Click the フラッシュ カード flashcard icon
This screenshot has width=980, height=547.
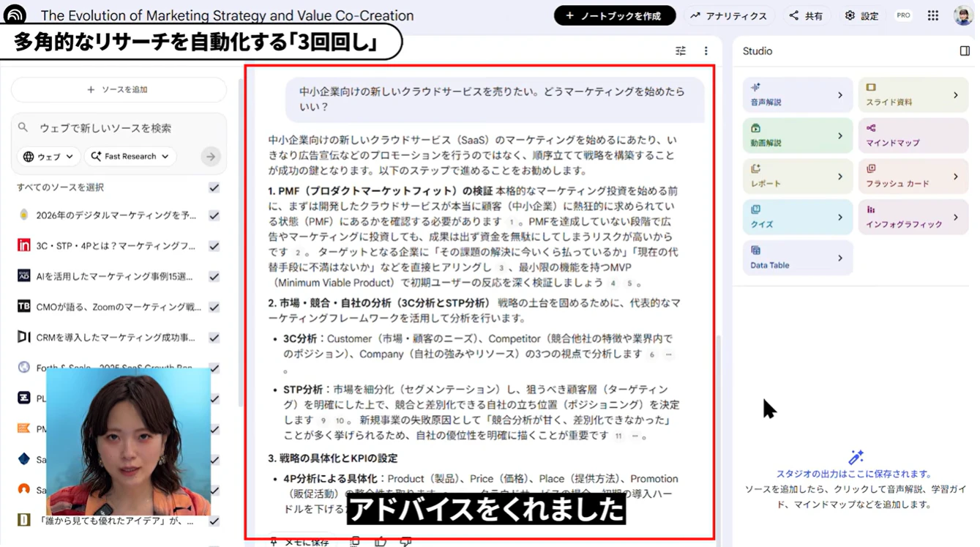(x=871, y=168)
